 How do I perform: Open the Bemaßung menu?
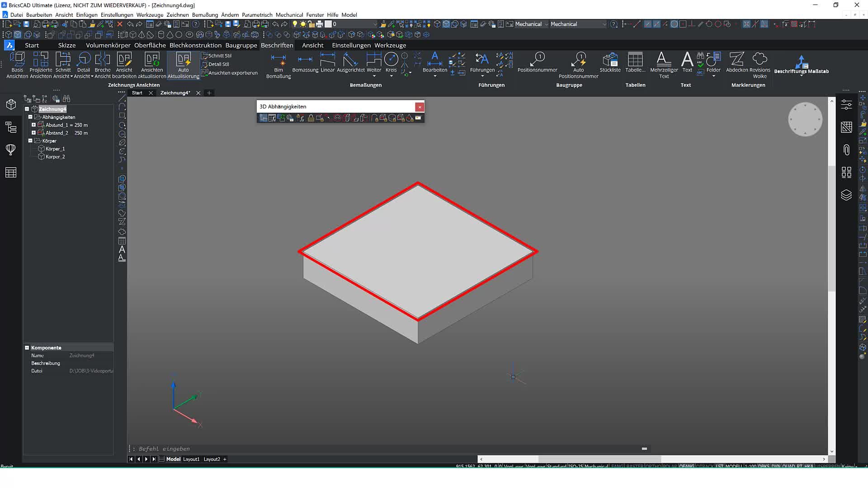coord(205,15)
